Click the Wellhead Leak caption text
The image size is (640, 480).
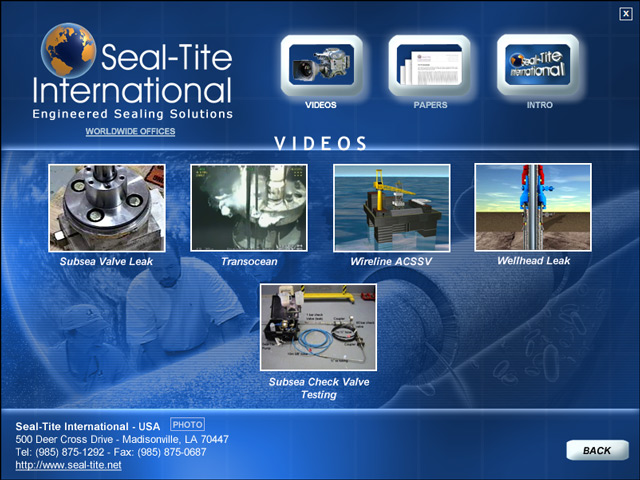click(x=533, y=260)
